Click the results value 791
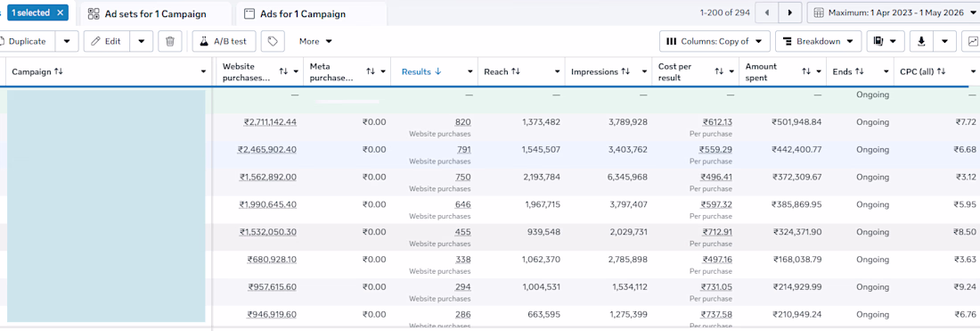The width and height of the screenshot is (980, 331). [463, 150]
